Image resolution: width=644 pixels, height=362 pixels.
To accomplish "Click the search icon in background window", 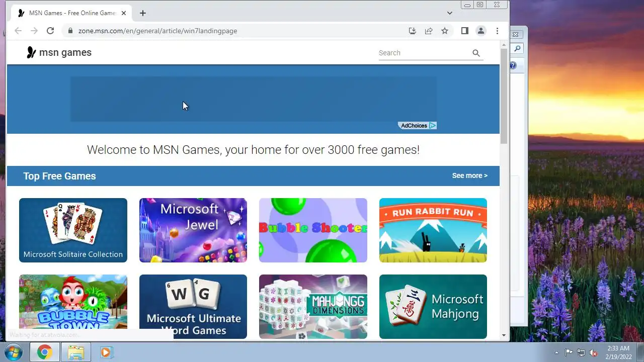I will pyautogui.click(x=517, y=48).
